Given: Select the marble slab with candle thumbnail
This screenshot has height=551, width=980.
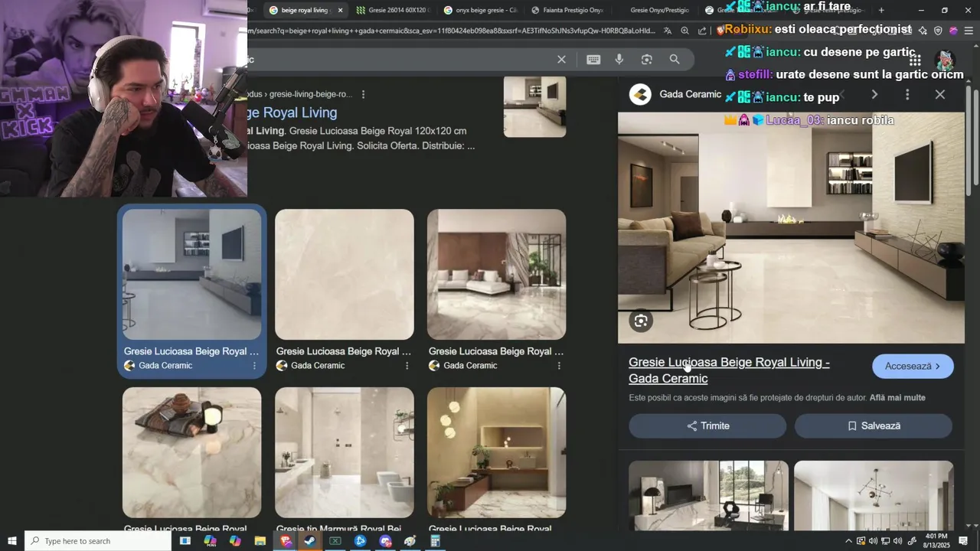Looking at the screenshot, I should point(192,452).
